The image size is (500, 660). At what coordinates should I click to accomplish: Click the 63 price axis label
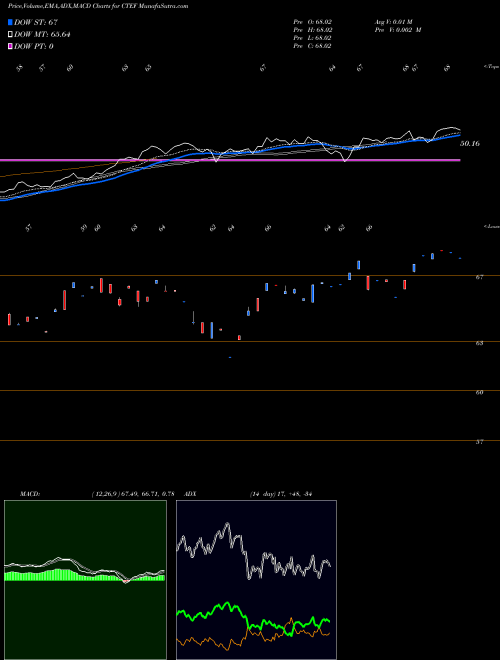pos(479,343)
